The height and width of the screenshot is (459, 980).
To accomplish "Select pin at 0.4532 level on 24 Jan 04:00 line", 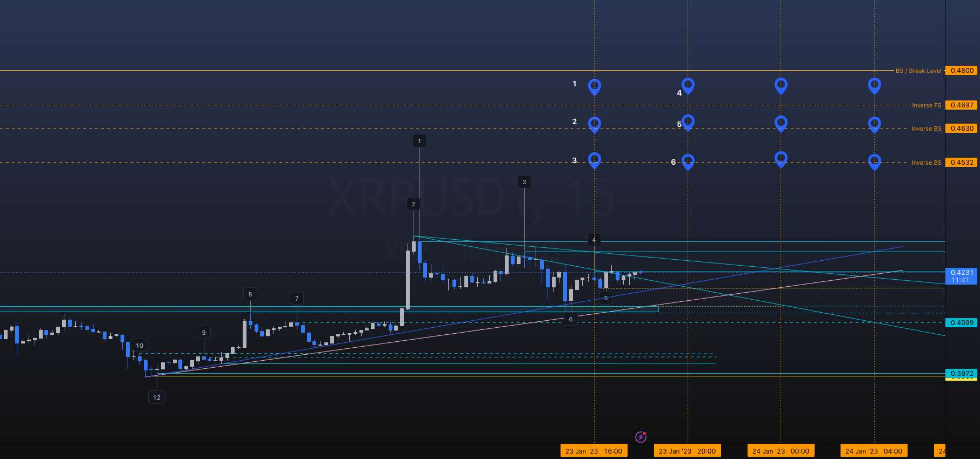I will tap(874, 161).
